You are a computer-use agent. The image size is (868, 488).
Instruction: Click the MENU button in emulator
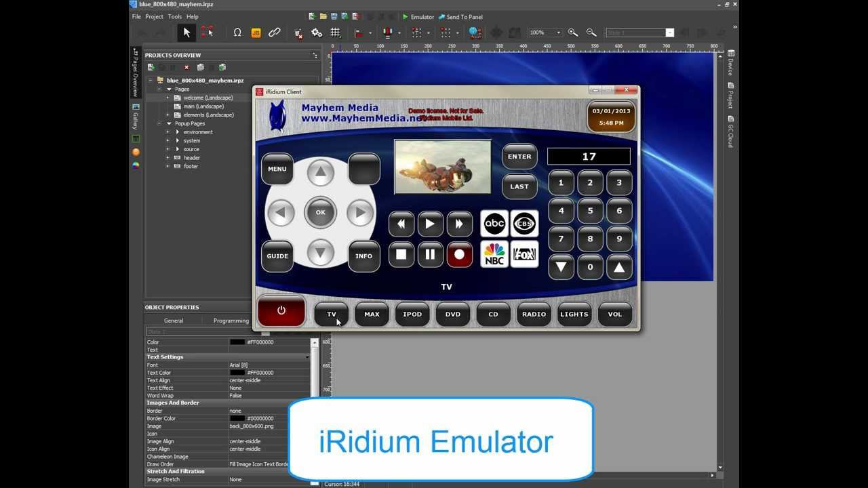pos(277,169)
